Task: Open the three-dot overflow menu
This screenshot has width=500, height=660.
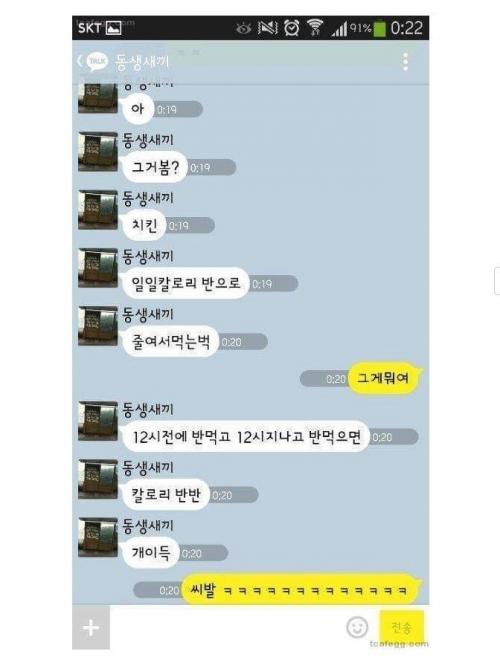Action: tap(405, 62)
